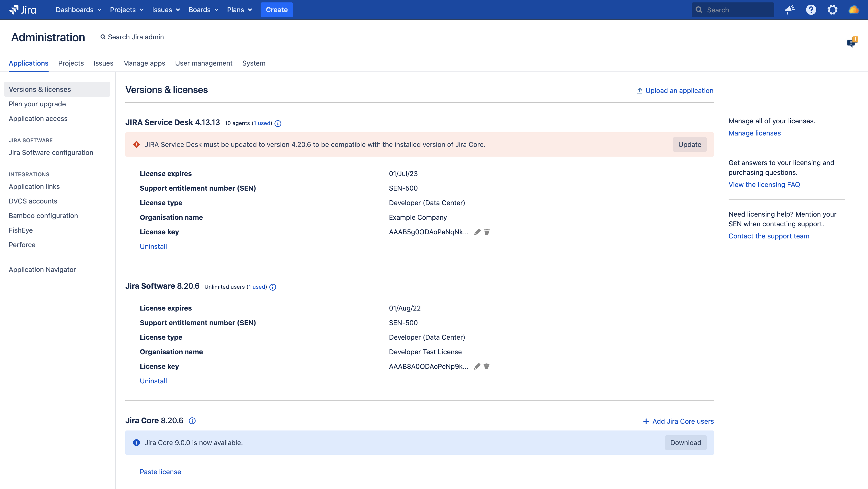Click pencil icon for Jira Software license
The height and width of the screenshot is (489, 868).
pos(477,366)
